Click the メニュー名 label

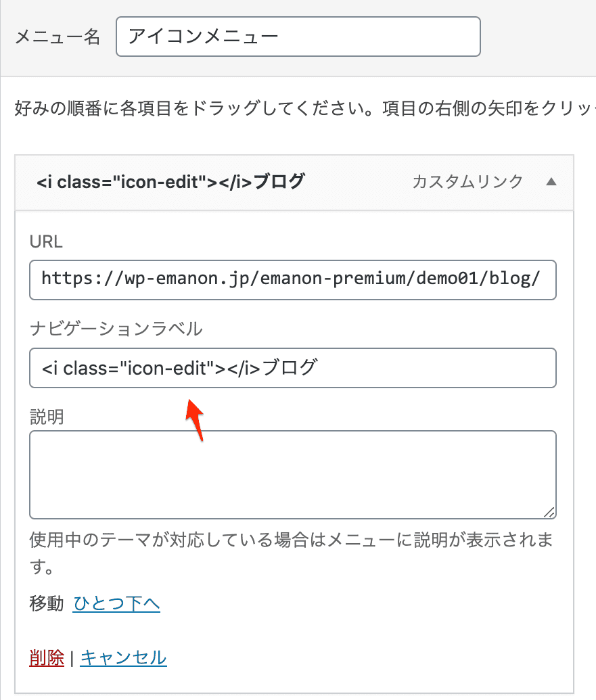[x=58, y=37]
